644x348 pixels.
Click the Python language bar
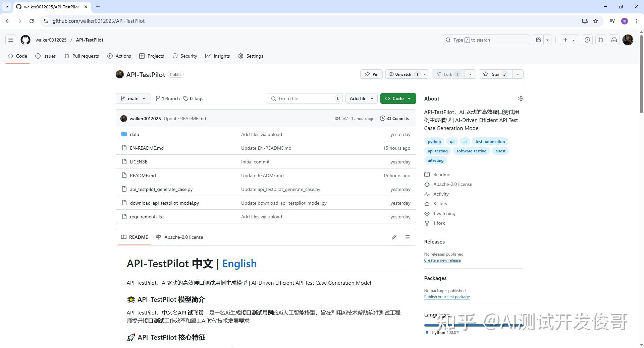[474, 325]
